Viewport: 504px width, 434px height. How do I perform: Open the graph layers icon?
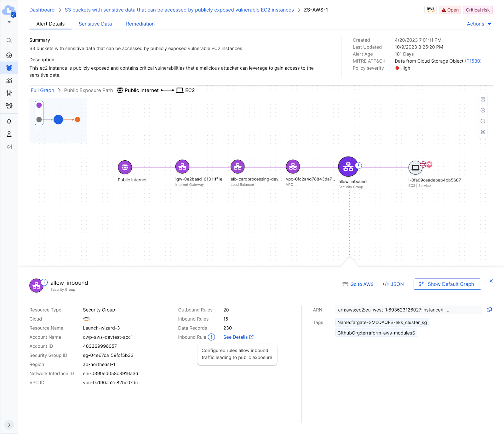point(483,132)
